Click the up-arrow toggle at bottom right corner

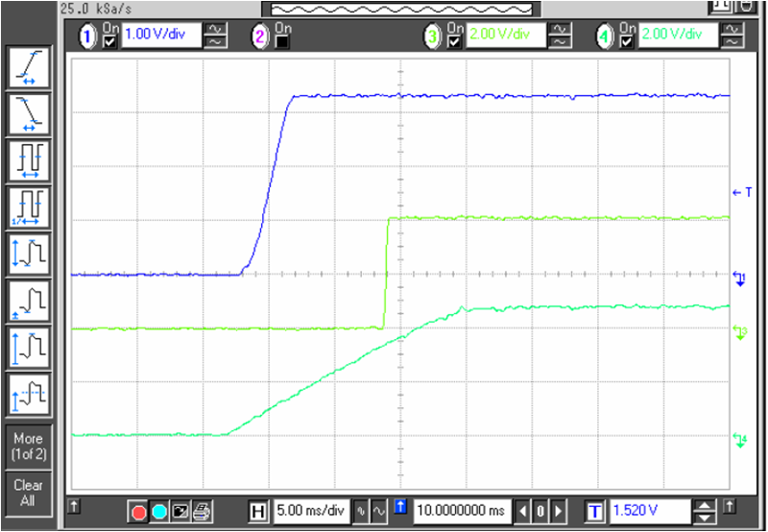point(730,505)
